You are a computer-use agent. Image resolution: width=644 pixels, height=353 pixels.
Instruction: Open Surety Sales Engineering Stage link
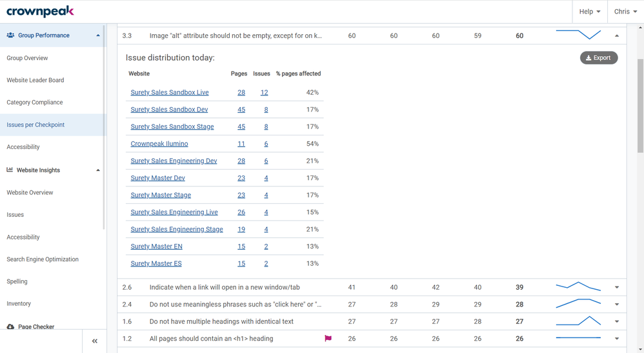[177, 229]
